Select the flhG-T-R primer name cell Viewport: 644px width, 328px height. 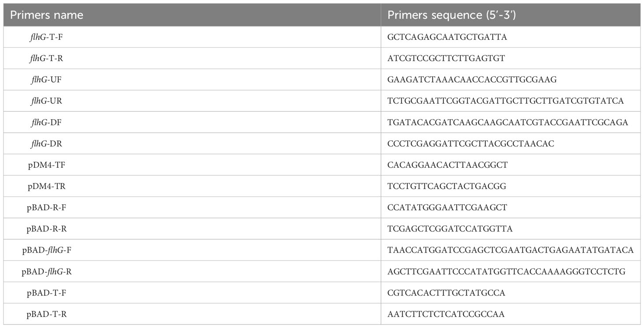click(x=192, y=58)
